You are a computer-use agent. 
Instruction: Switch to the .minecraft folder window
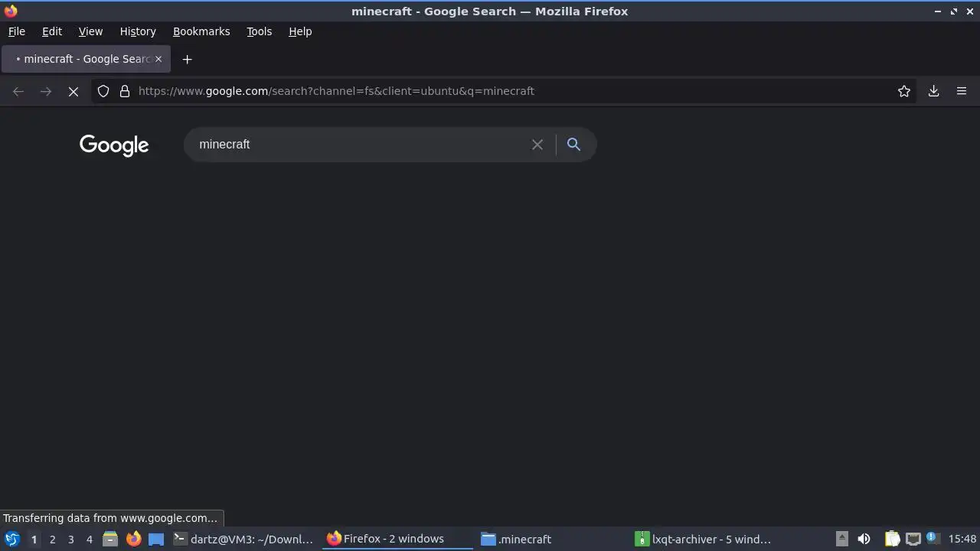pyautogui.click(x=552, y=539)
